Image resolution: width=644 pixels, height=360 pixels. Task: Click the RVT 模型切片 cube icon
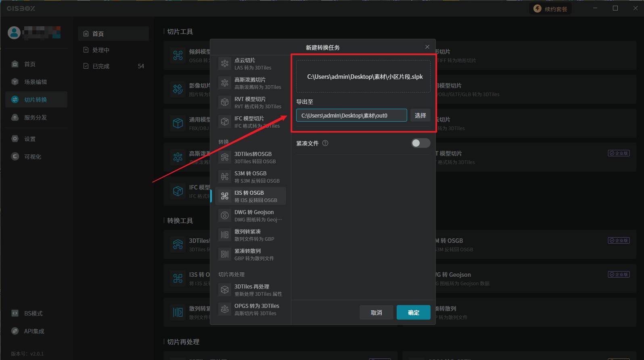[x=225, y=102]
